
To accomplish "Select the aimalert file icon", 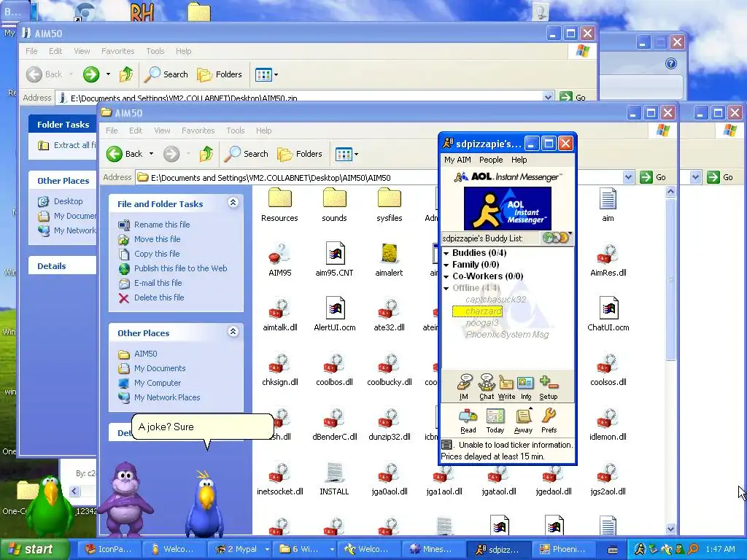I will pos(390,260).
